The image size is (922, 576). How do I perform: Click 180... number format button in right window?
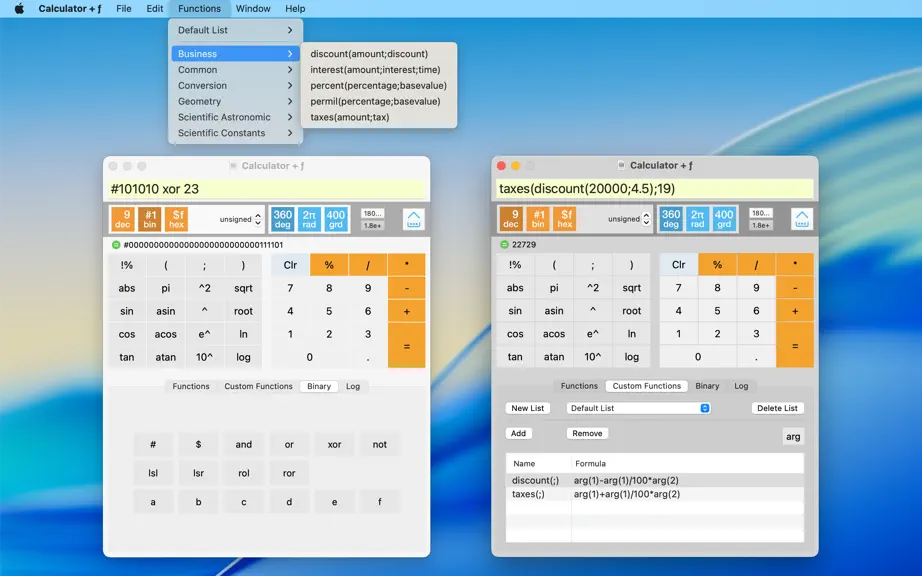pos(760,213)
